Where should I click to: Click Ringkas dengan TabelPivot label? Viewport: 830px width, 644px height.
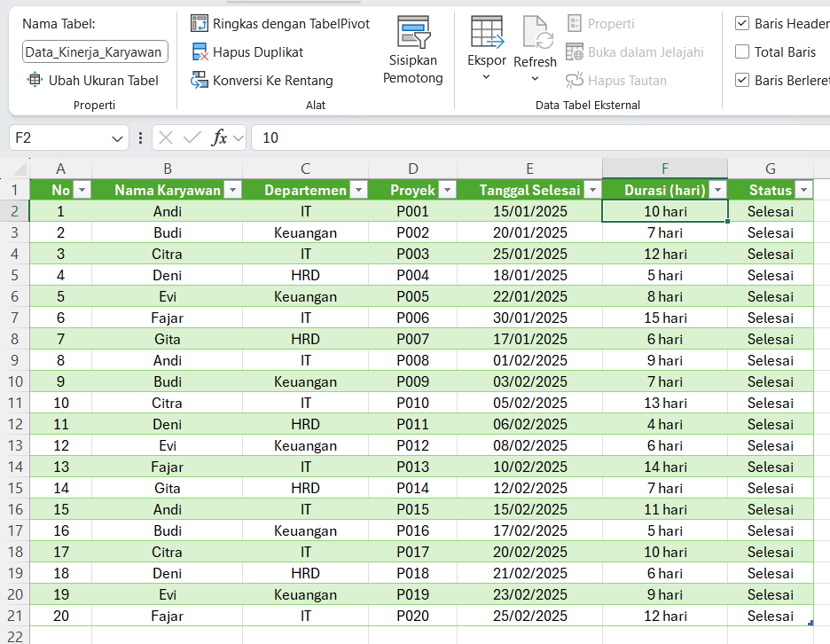(x=291, y=24)
